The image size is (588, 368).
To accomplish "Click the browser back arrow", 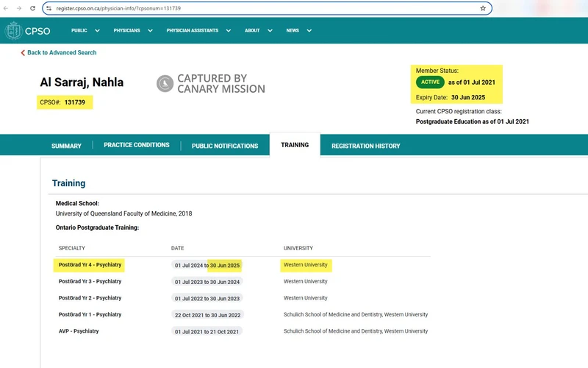I will click(x=6, y=8).
